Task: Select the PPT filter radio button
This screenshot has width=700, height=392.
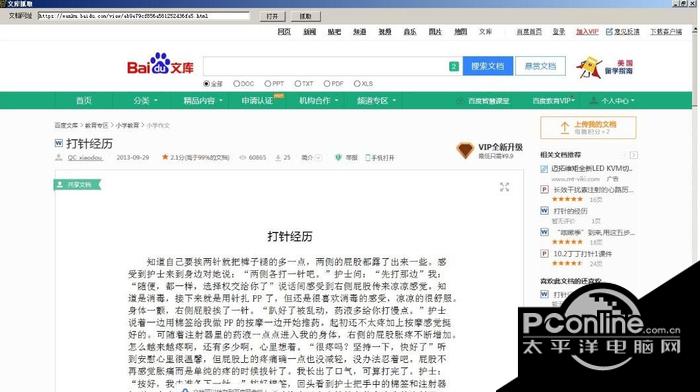Action: 267,83
